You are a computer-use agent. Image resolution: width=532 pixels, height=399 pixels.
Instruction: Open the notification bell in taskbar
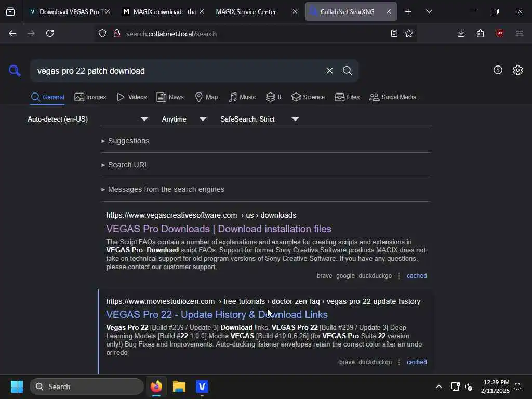(517, 387)
